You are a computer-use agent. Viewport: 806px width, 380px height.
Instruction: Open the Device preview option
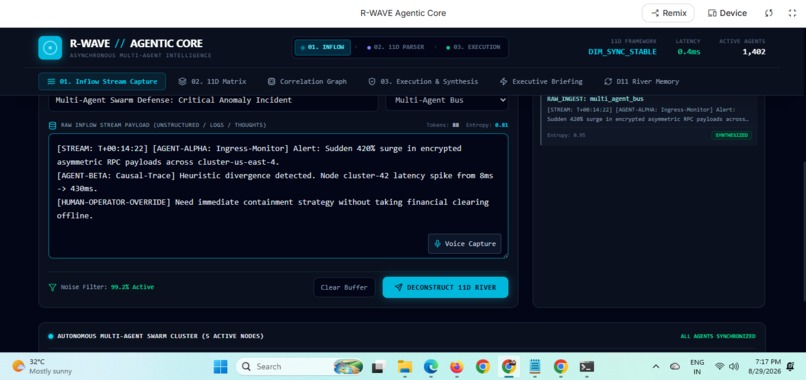727,13
